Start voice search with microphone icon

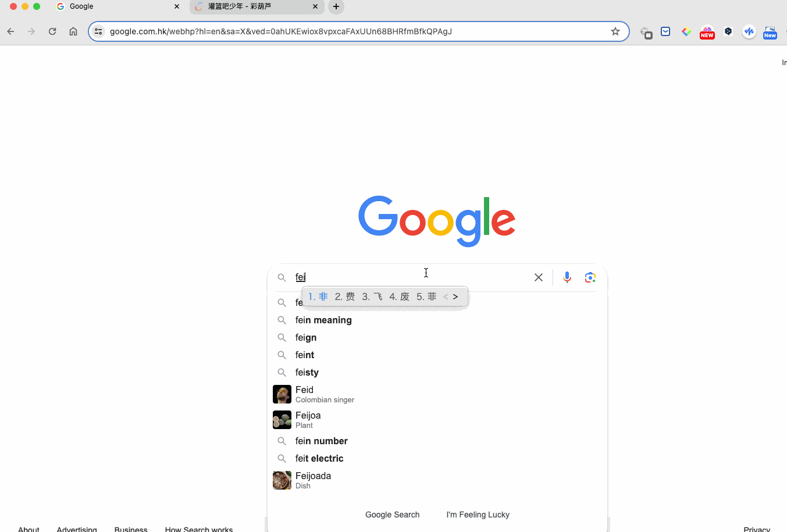pos(567,277)
